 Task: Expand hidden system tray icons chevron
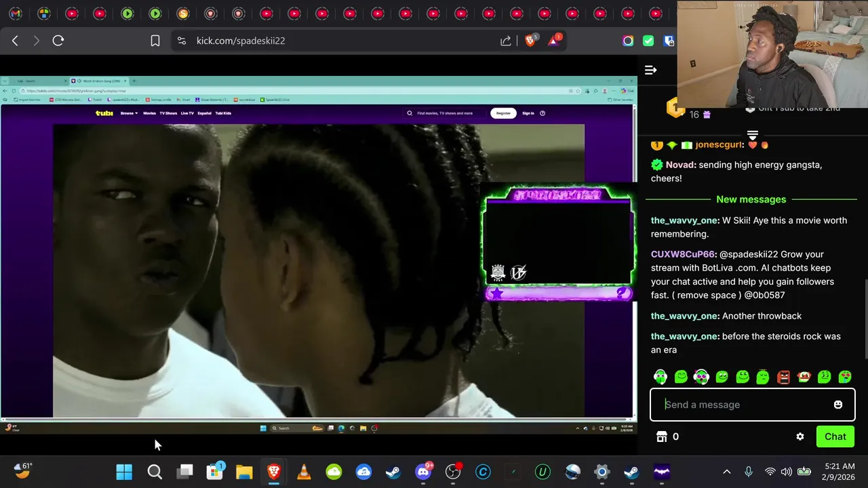pos(727,472)
